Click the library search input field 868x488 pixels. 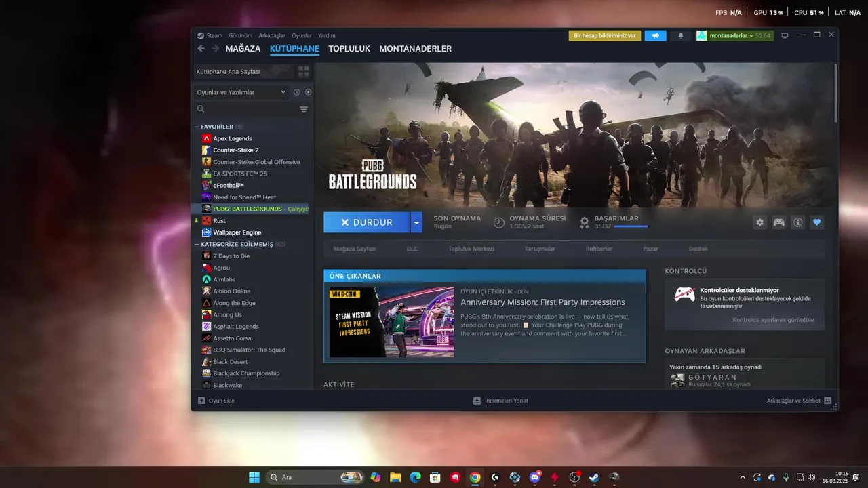coord(251,109)
